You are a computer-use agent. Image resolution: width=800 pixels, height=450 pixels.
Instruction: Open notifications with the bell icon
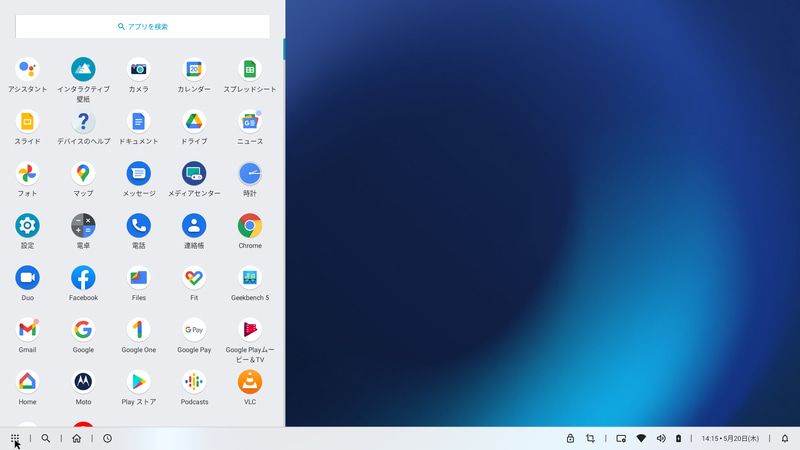pyautogui.click(x=785, y=438)
